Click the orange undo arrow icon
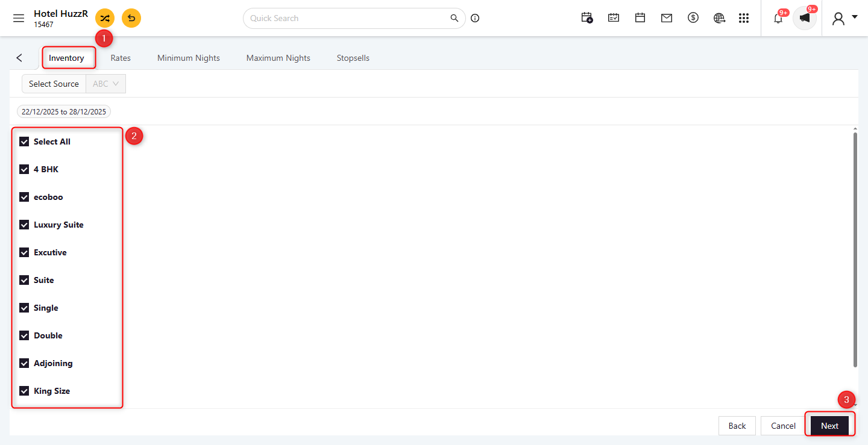The image size is (868, 445). click(x=131, y=18)
